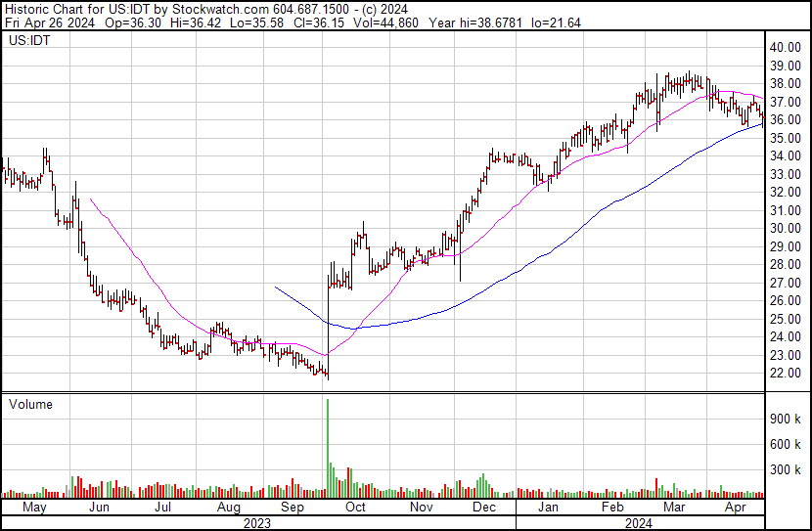The height and width of the screenshot is (531, 812).
Task: Click the Hi=36.42 high price value
Action: pyautogui.click(x=195, y=22)
